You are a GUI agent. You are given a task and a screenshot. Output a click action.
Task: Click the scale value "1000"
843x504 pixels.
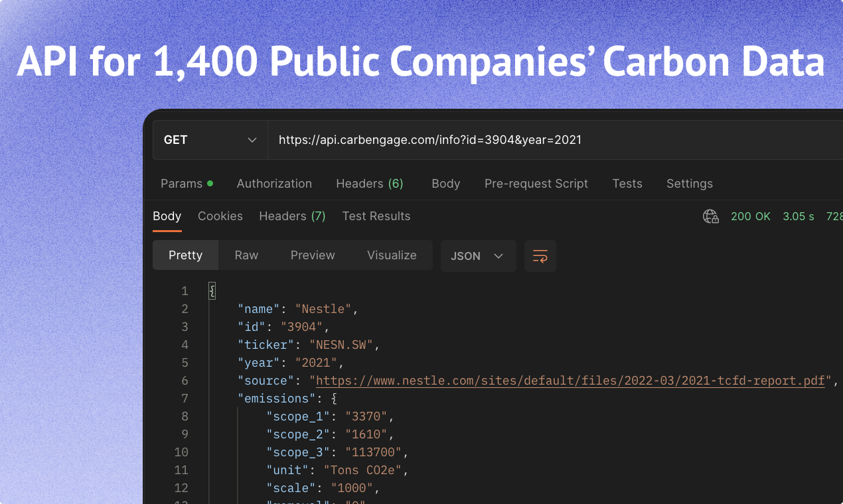[x=352, y=488]
